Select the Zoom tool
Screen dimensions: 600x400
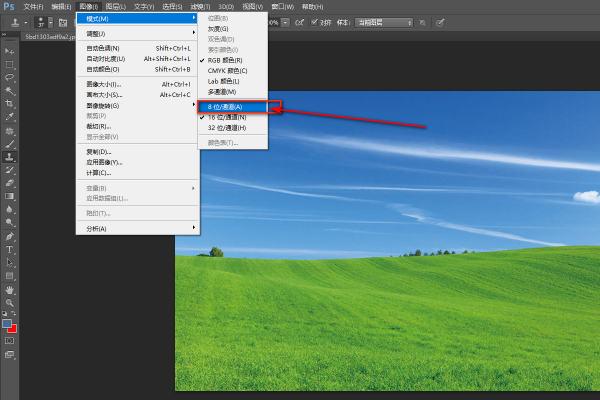pos(9,303)
